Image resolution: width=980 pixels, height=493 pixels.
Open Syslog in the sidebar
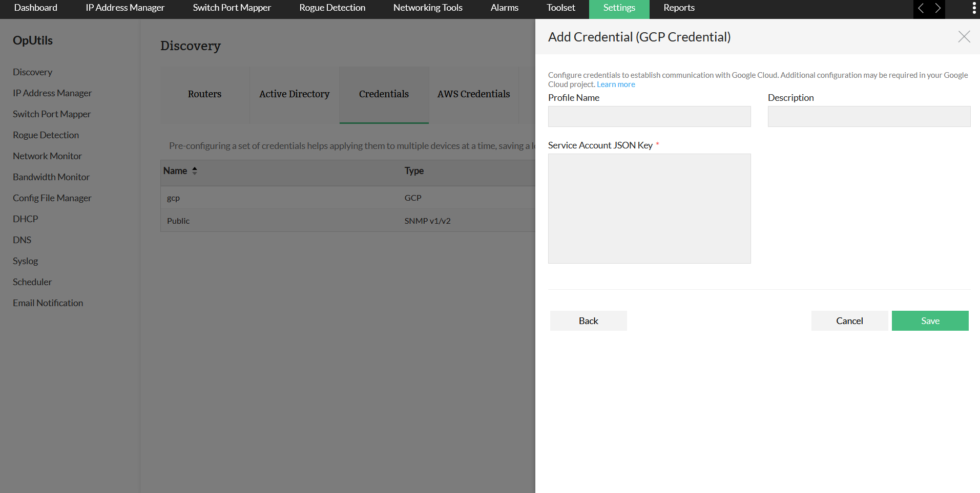(26, 261)
